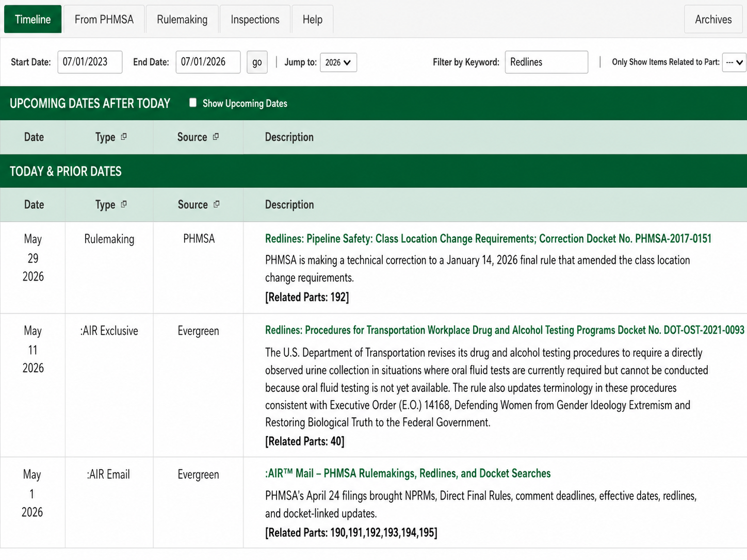Click the go button

click(257, 62)
